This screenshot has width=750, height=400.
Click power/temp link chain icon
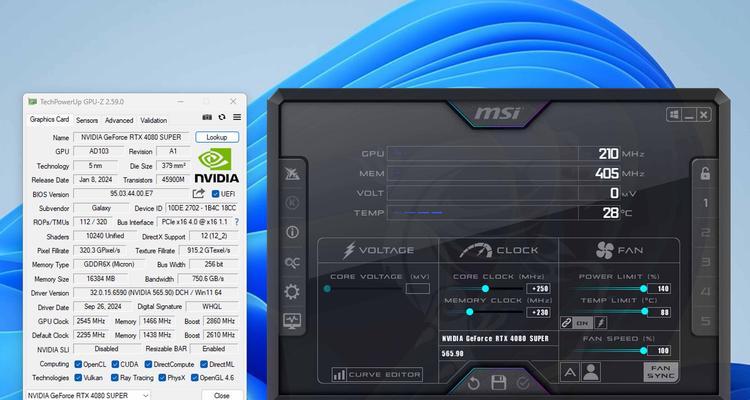click(566, 323)
